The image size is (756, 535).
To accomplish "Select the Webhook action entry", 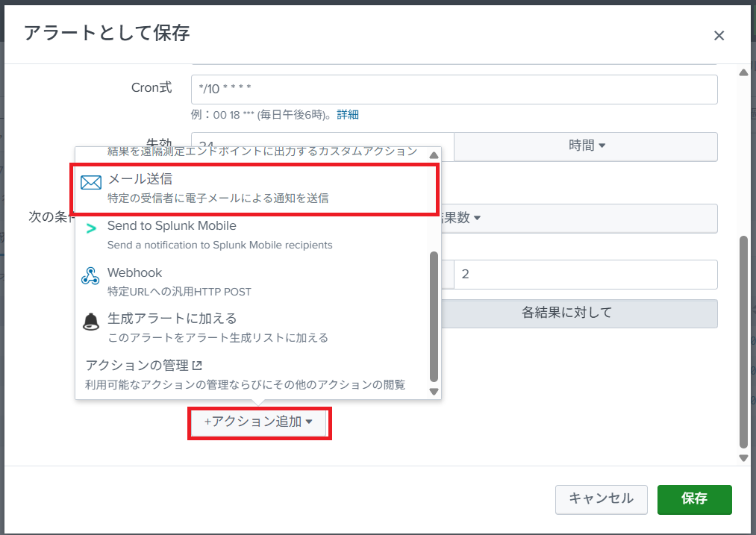I will pos(179,281).
